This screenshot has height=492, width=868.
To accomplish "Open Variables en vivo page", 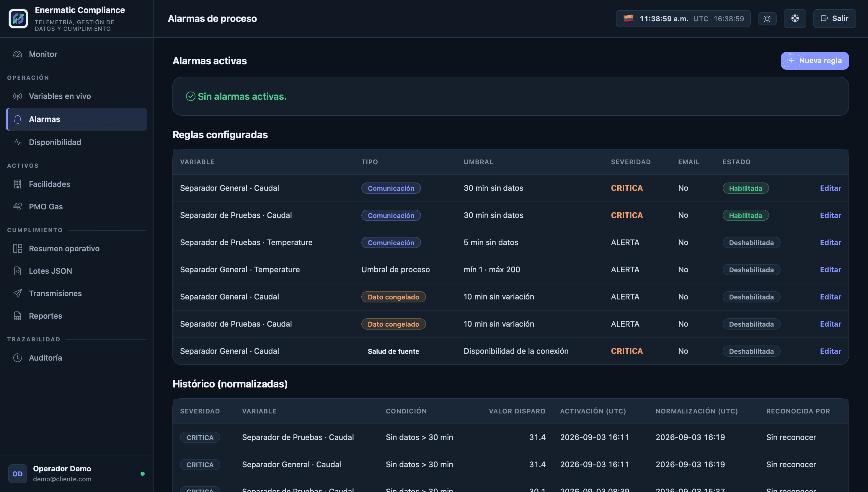I will pyautogui.click(x=76, y=96).
